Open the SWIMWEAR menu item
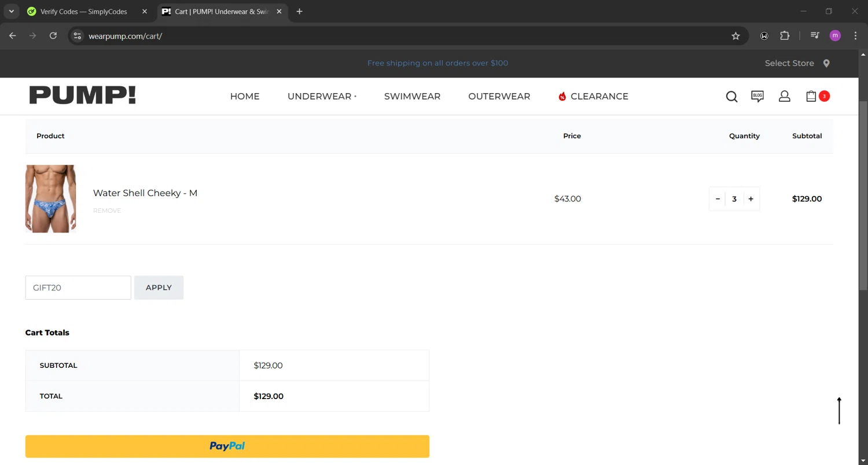The image size is (868, 465). (x=412, y=97)
